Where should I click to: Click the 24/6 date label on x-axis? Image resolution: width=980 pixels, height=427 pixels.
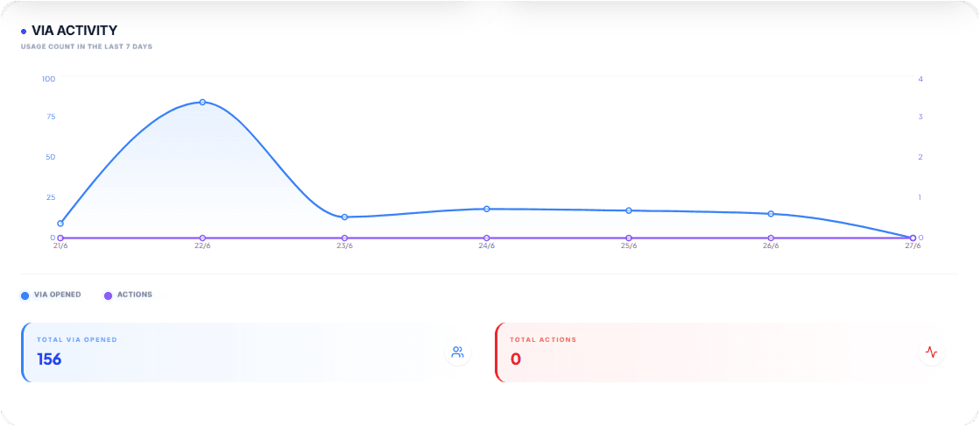[x=487, y=246]
